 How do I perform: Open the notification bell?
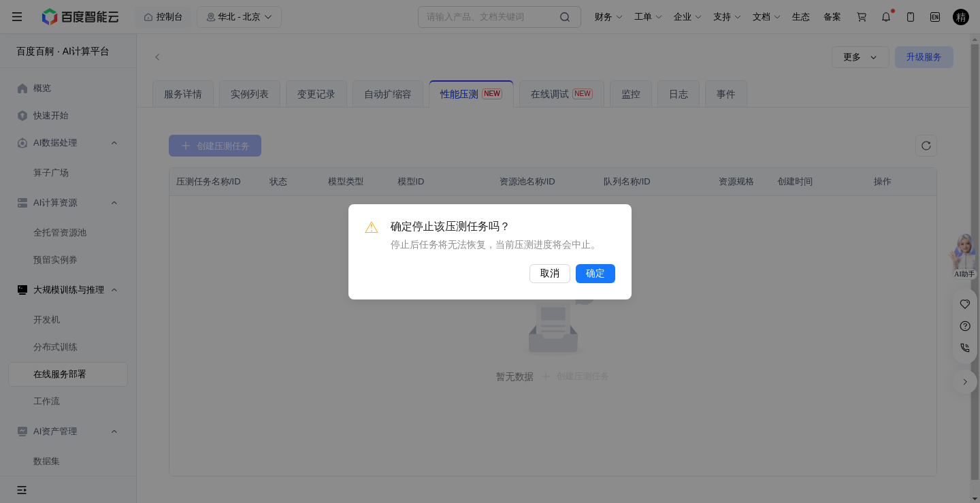(x=886, y=17)
